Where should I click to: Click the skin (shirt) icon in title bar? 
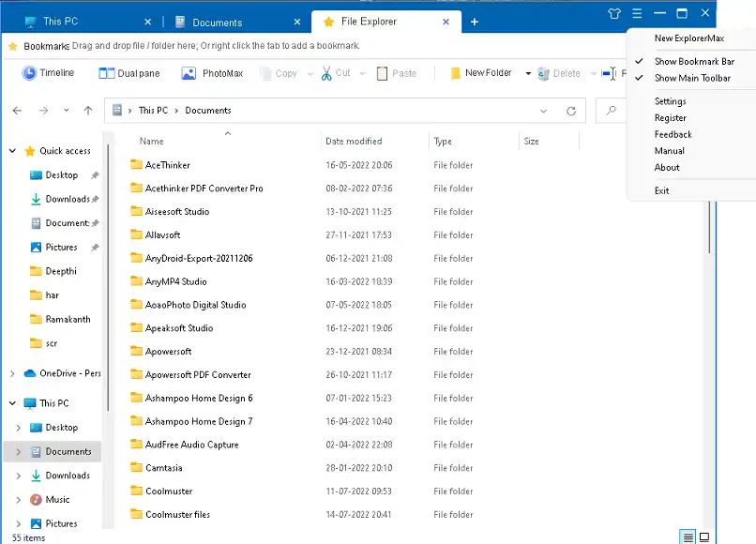(x=614, y=13)
